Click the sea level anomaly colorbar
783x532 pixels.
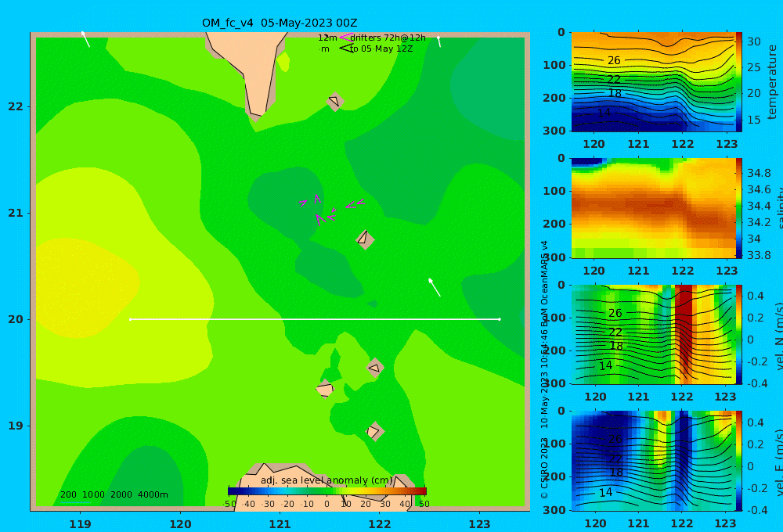coord(327,491)
